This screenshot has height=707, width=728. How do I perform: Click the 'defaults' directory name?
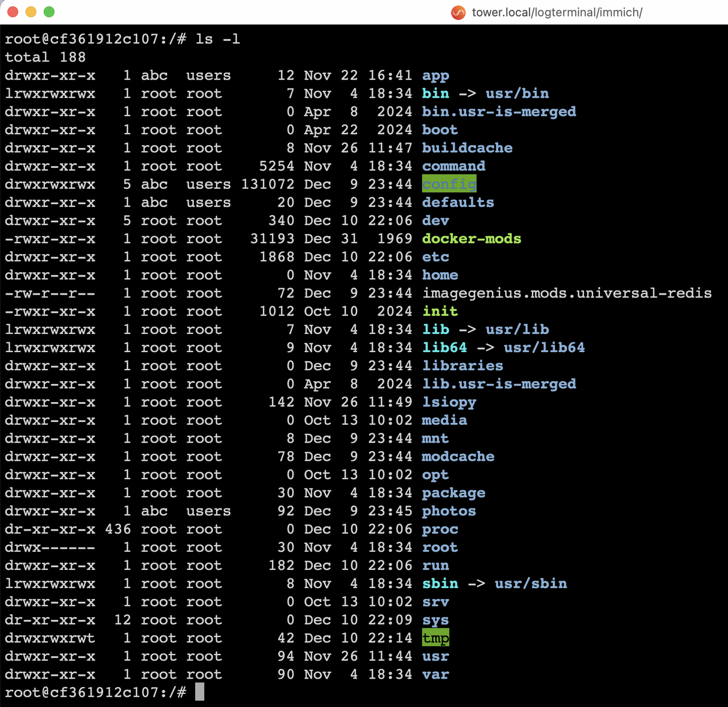pyautogui.click(x=458, y=202)
